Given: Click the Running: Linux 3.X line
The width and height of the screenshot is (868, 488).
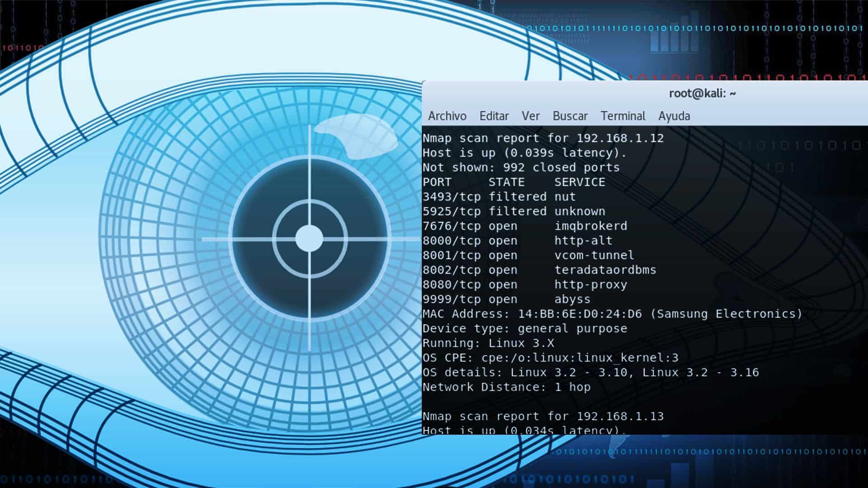Looking at the screenshot, I should 488,343.
